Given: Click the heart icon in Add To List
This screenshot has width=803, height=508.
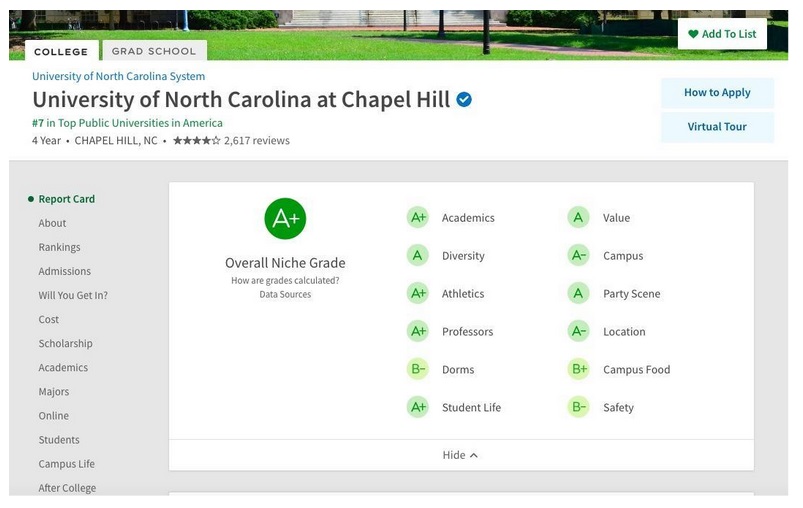Looking at the screenshot, I should coord(693,34).
